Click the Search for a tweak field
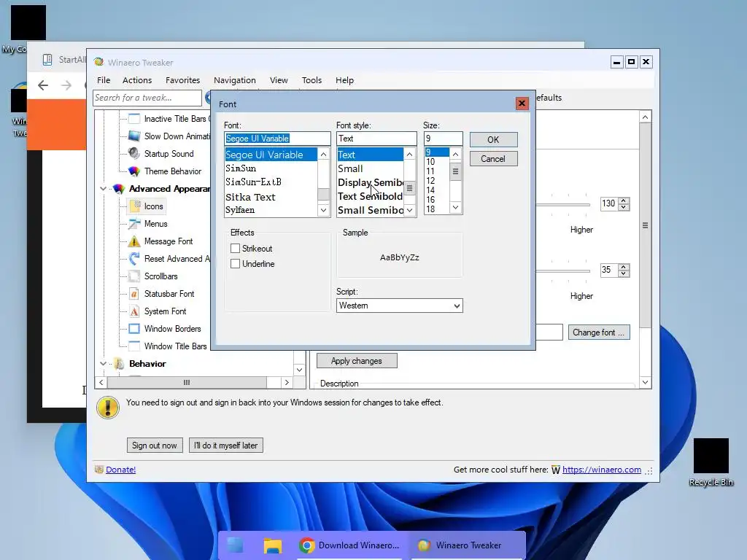747x560 pixels. tap(147, 98)
